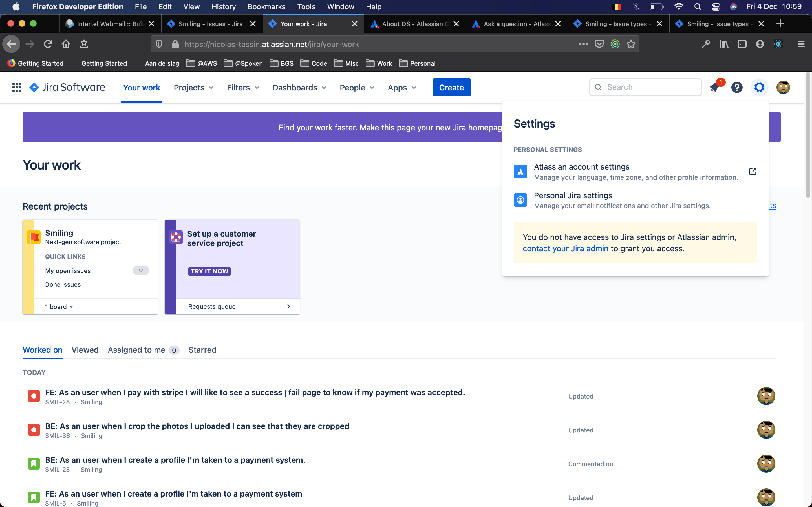Click the blue Create button
This screenshot has width=812, height=507.
pyautogui.click(x=451, y=88)
